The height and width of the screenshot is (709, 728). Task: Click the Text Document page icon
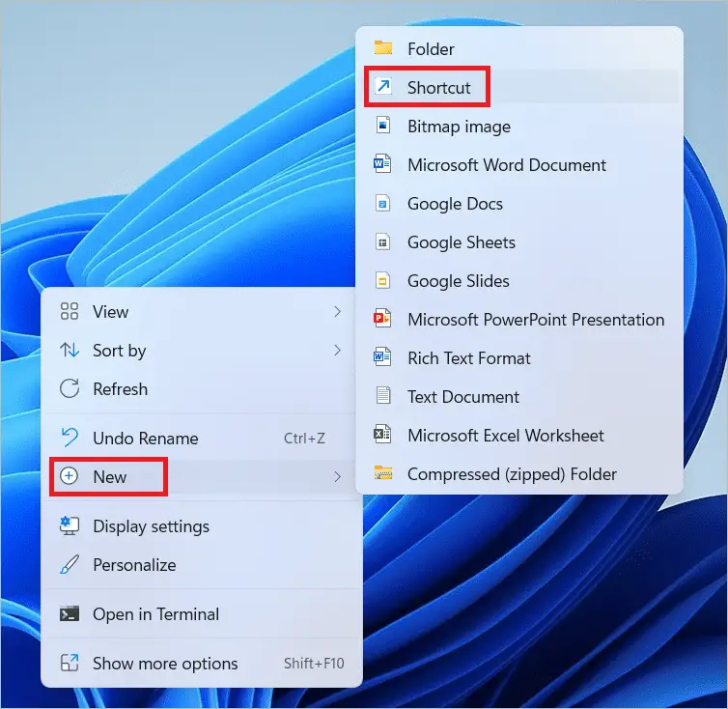click(x=383, y=396)
